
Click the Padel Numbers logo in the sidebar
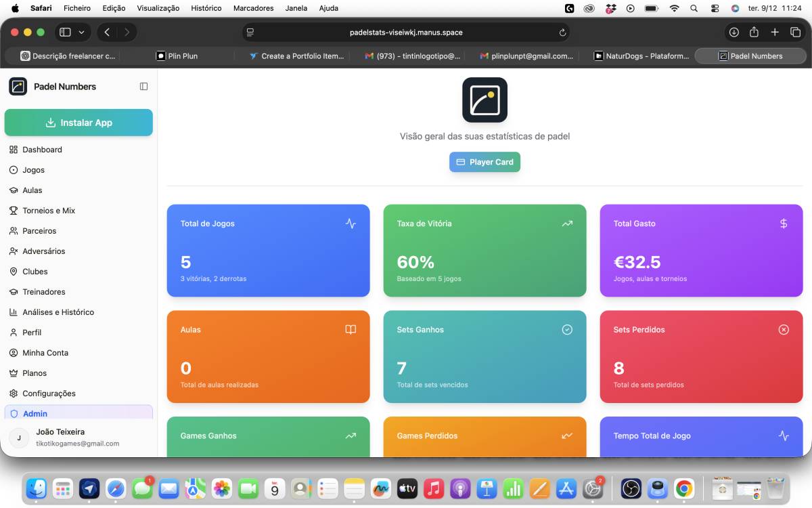pos(18,87)
